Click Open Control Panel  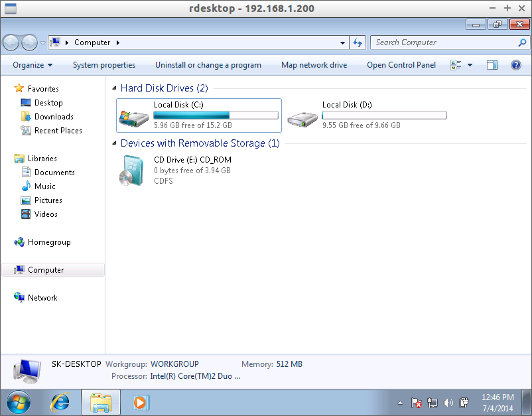[401, 65]
